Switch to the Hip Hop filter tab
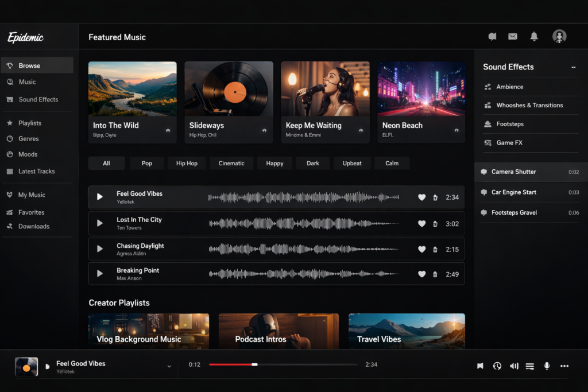588x392 pixels. (x=187, y=163)
